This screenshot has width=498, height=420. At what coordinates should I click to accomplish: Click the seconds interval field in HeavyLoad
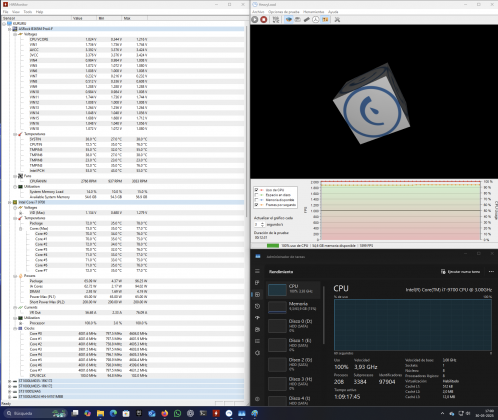click(x=257, y=225)
